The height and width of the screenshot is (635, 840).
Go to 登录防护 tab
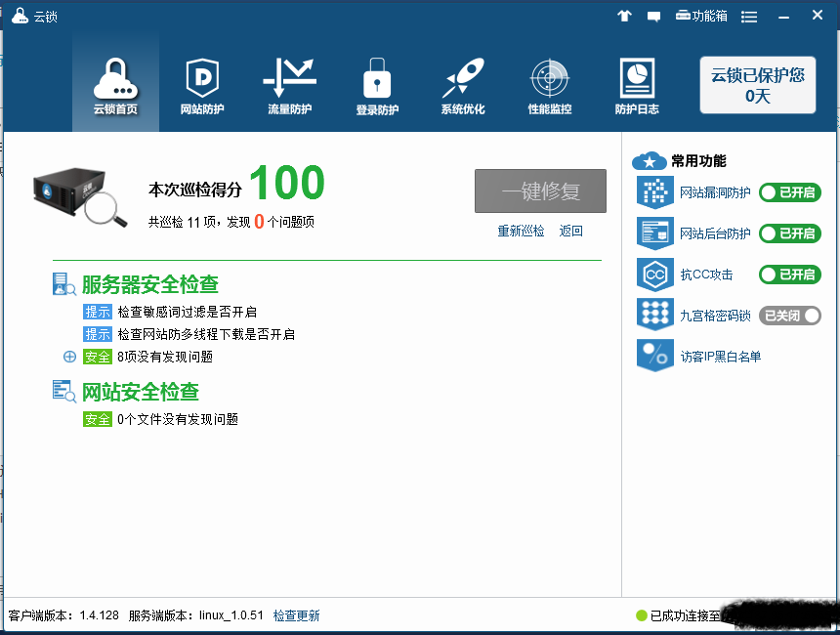(x=377, y=86)
